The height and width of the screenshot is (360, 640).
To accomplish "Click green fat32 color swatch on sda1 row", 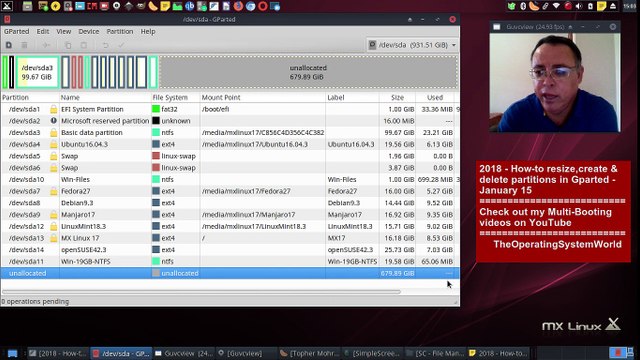I will click(x=156, y=109).
